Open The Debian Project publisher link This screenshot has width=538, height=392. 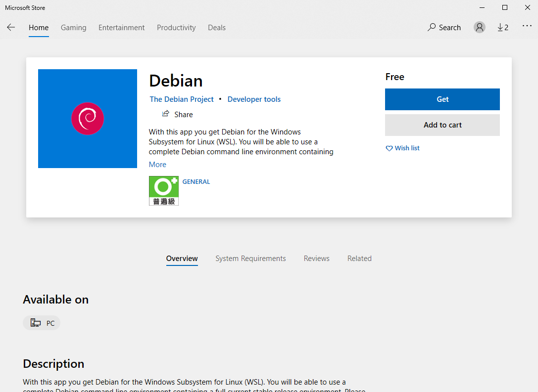pyautogui.click(x=182, y=99)
